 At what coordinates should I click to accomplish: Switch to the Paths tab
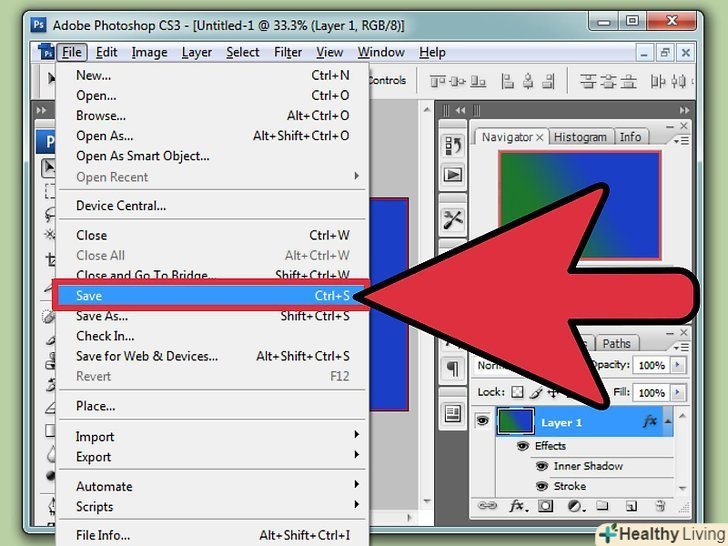[616, 344]
